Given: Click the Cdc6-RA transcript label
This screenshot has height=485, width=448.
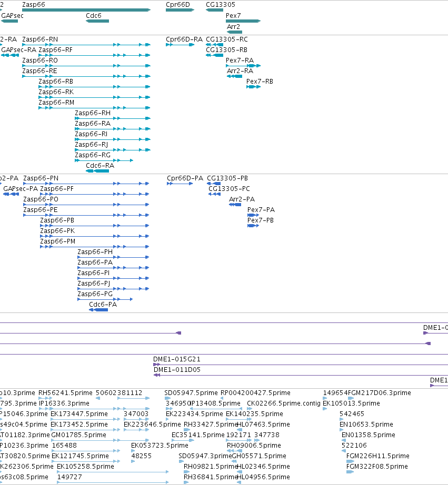Looking at the screenshot, I should tap(100, 166).
